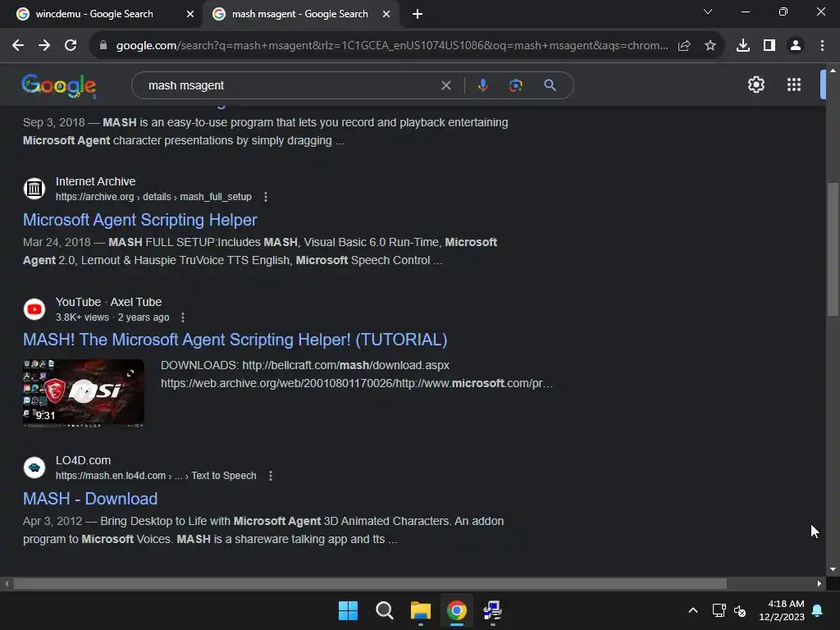Screen dimensions: 840x630
Task: Go back to the previous page
Action: coord(18,46)
